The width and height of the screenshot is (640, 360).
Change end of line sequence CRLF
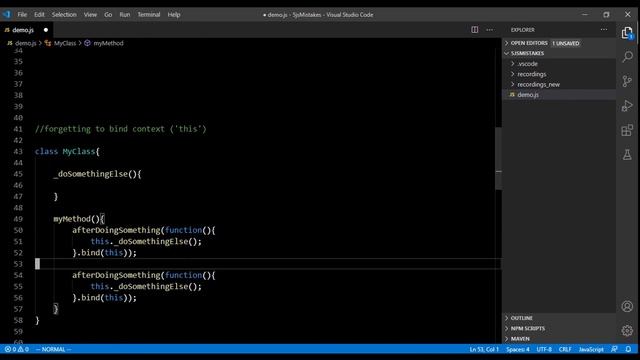click(x=565, y=349)
